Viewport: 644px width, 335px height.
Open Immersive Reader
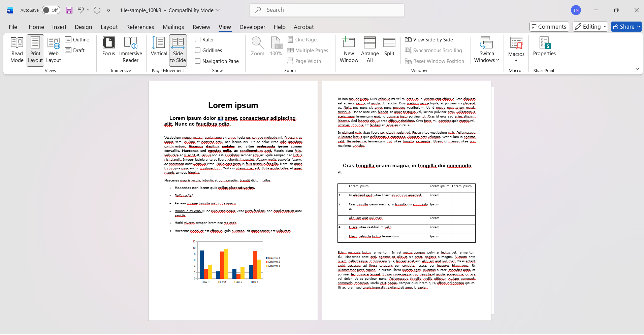[130, 50]
